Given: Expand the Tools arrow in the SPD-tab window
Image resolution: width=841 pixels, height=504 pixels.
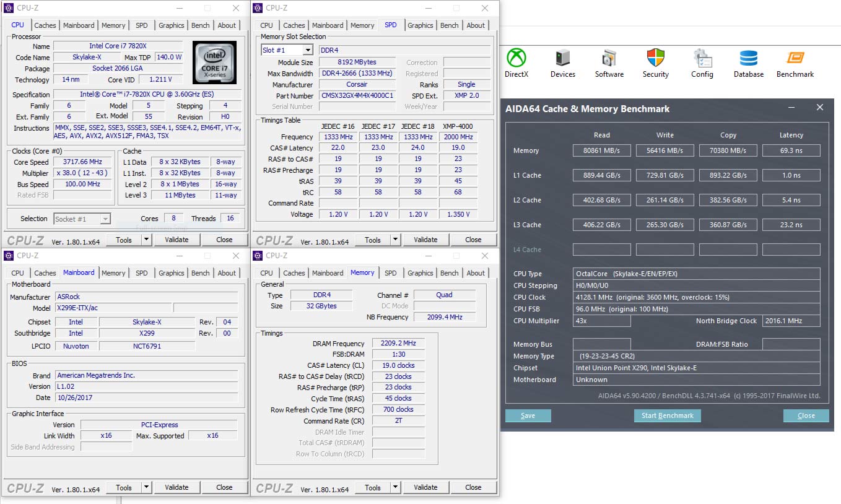Looking at the screenshot, I should [395, 240].
